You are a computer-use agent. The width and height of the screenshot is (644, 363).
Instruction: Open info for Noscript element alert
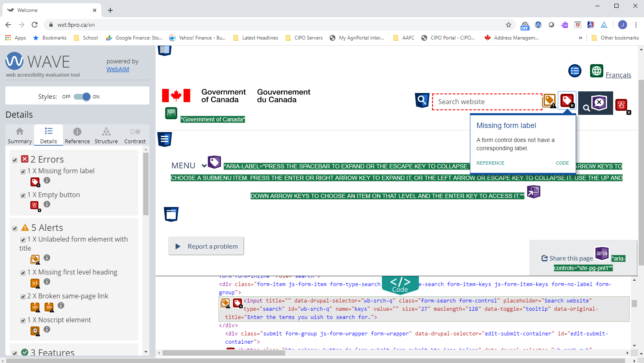point(47,329)
